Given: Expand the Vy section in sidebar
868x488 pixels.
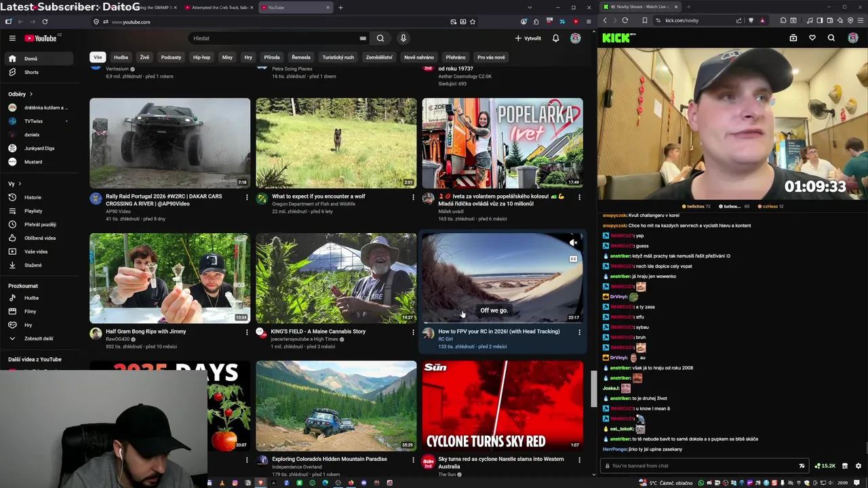Looking at the screenshot, I should [15, 184].
